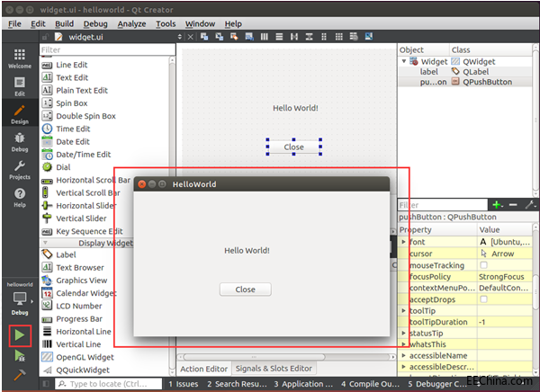Click the focusPolicy value StrongFocus
This screenshot has height=392, width=540.
coord(501,277)
